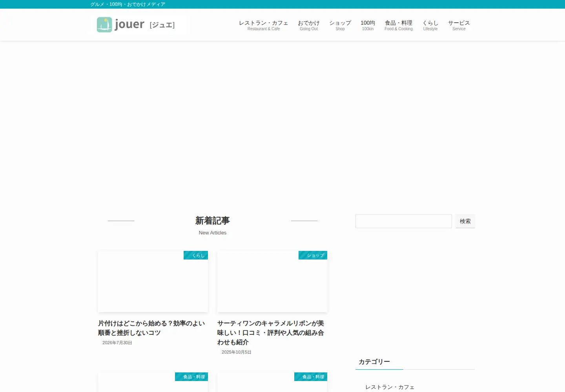
Task: Go to the 100均 menu item
Action: tap(368, 25)
